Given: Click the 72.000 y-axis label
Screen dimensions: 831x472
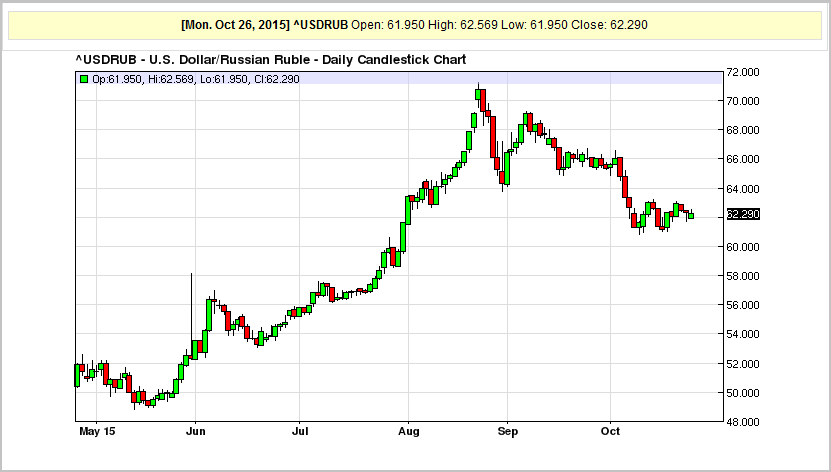Looking at the screenshot, I should (742, 72).
